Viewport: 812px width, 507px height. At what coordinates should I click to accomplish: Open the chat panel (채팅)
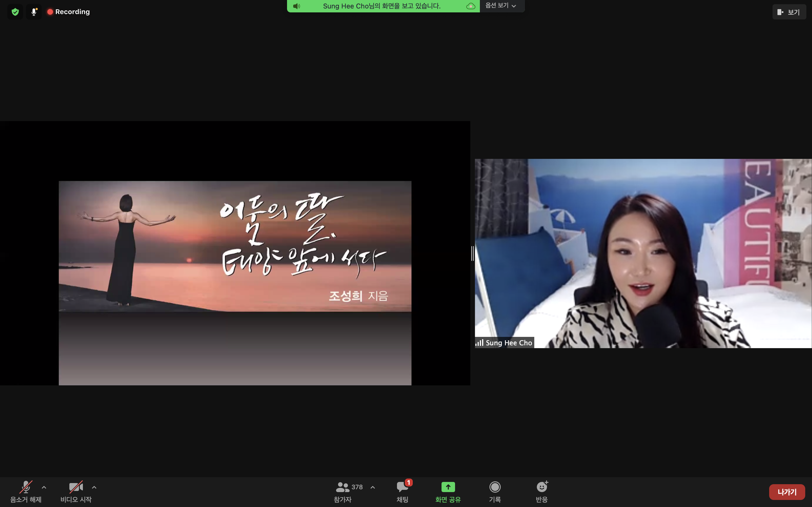pyautogui.click(x=402, y=491)
